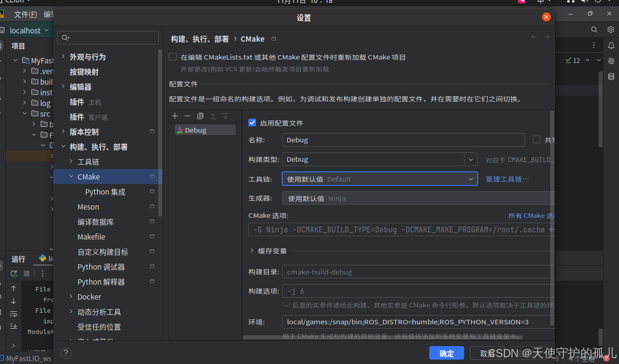Expand the Docker settings node
This screenshot has width=619, height=364.
[x=71, y=297]
